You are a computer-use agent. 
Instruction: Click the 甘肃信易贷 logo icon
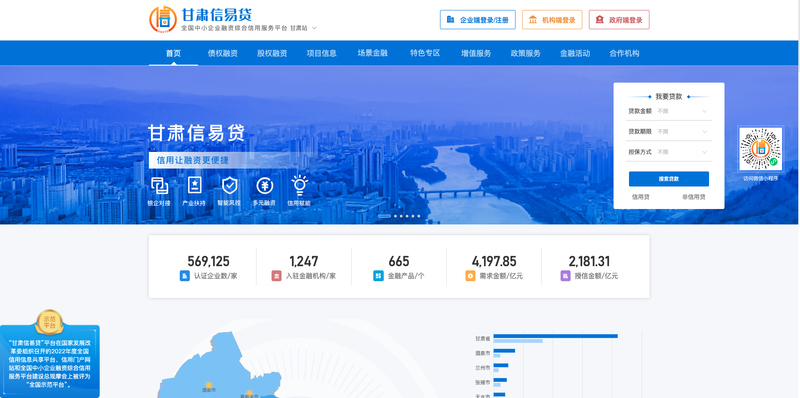coord(163,19)
